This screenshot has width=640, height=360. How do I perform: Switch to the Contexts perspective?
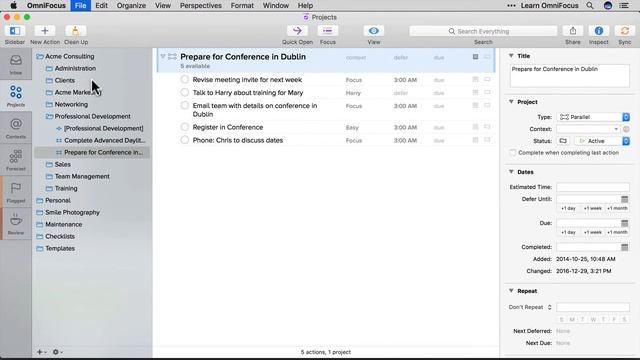click(16, 128)
